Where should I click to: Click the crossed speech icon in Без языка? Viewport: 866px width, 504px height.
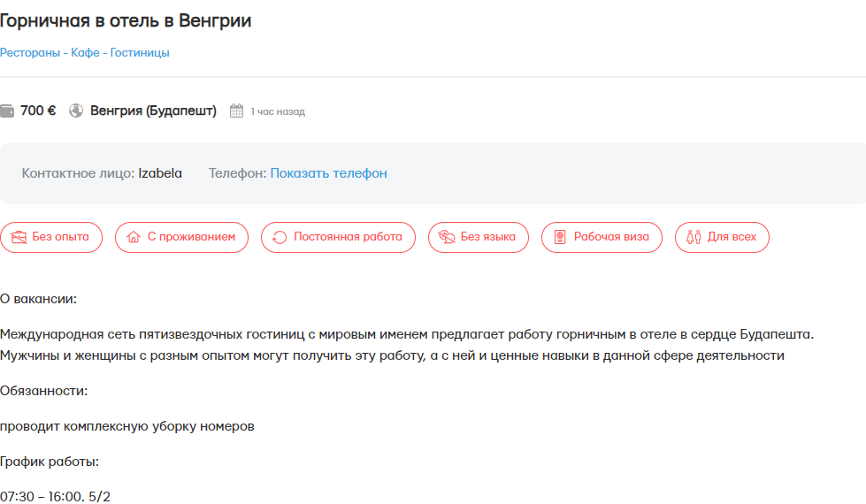pyautogui.click(x=447, y=237)
